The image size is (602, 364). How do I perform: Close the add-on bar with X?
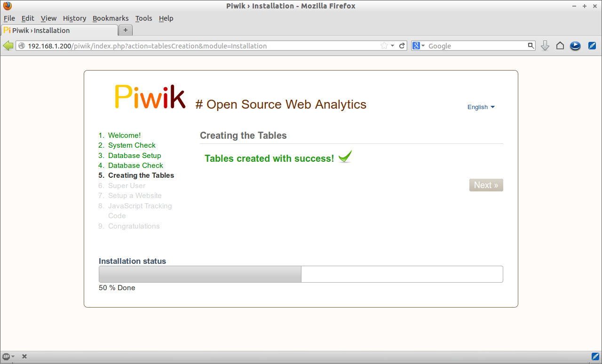tap(24, 356)
